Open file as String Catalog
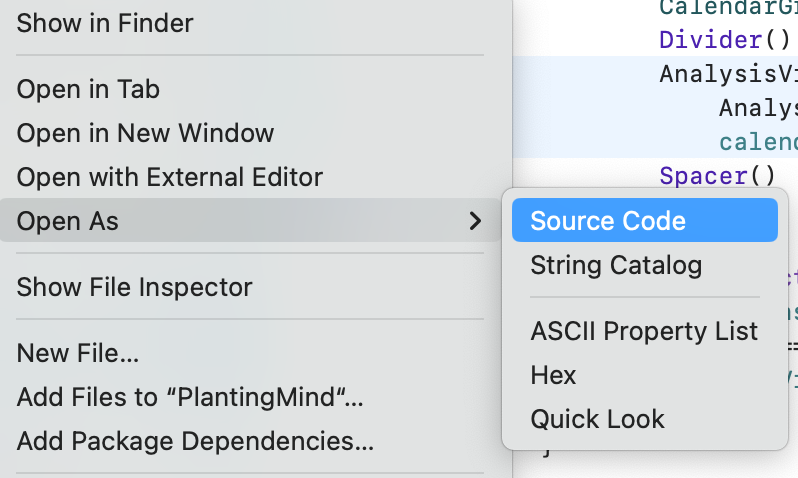 coord(645,265)
